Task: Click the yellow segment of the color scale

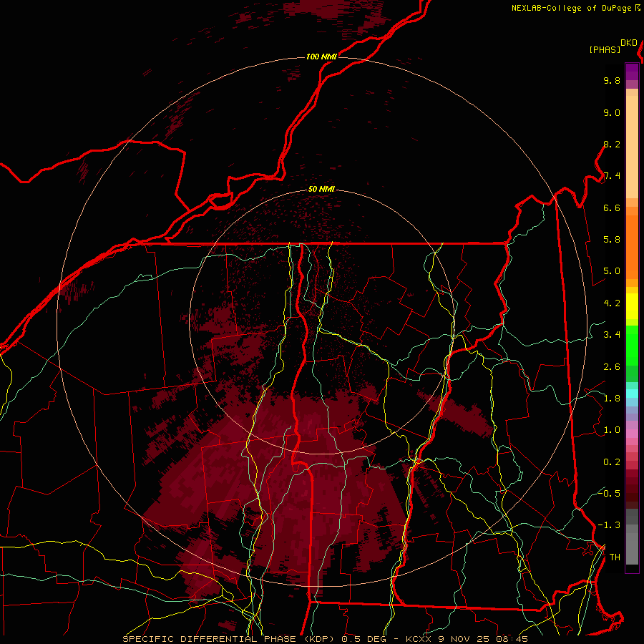Action: click(x=632, y=306)
